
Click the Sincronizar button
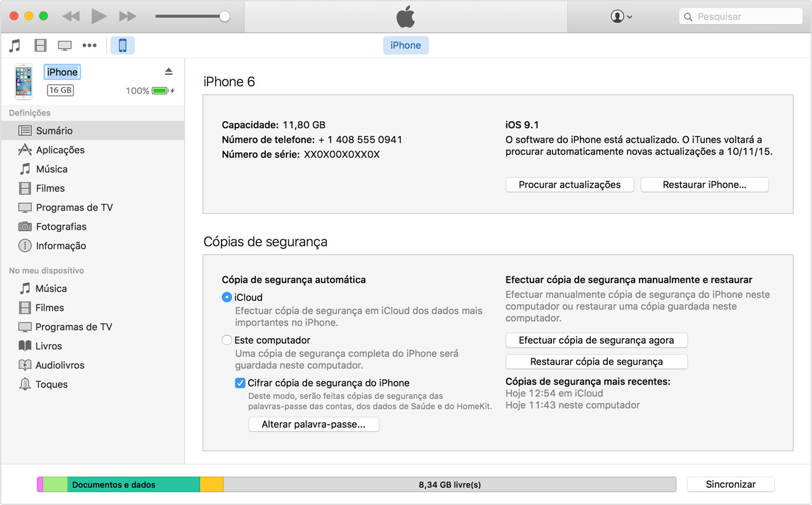(x=730, y=484)
